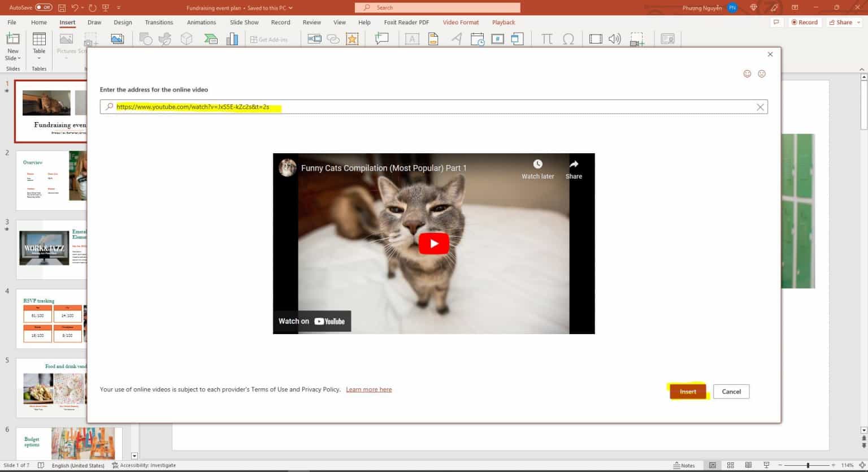Toggle the Comments pane open

(x=776, y=22)
